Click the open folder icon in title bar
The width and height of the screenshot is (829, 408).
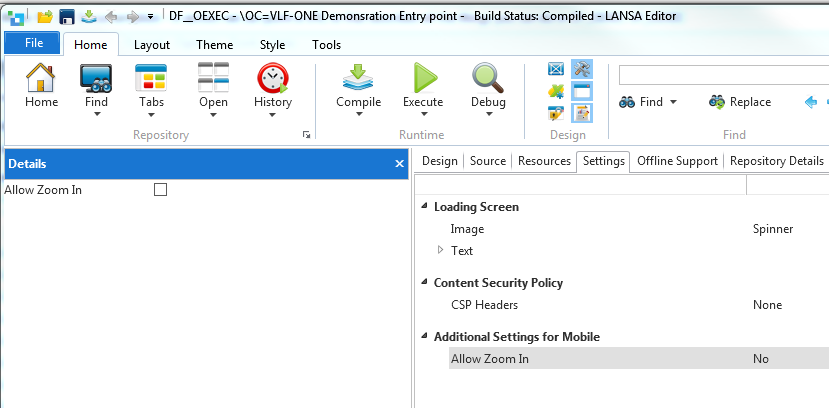pos(44,16)
